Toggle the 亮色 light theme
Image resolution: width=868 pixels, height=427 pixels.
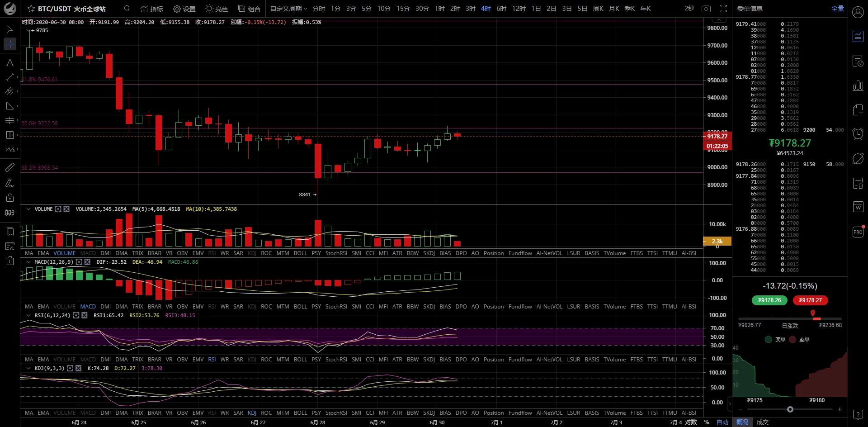tap(216, 9)
